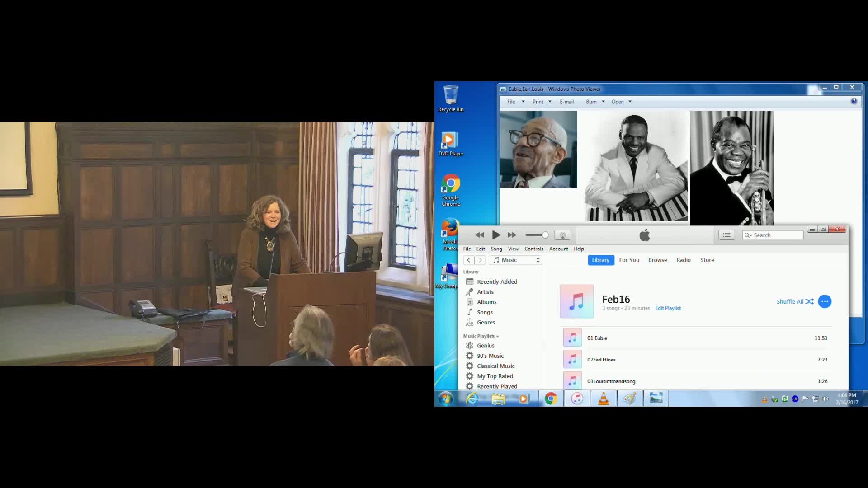
Task: Select Genres in Library sidebar
Action: pyautogui.click(x=486, y=323)
